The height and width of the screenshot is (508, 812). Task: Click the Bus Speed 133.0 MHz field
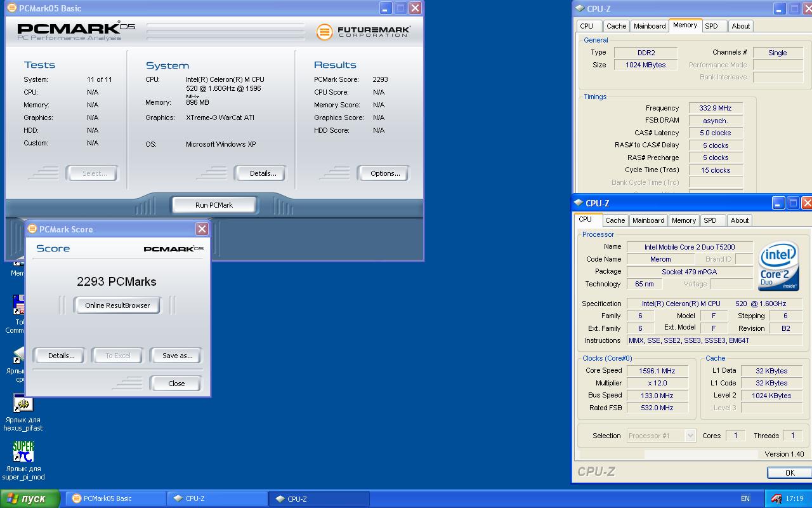[x=657, y=396]
